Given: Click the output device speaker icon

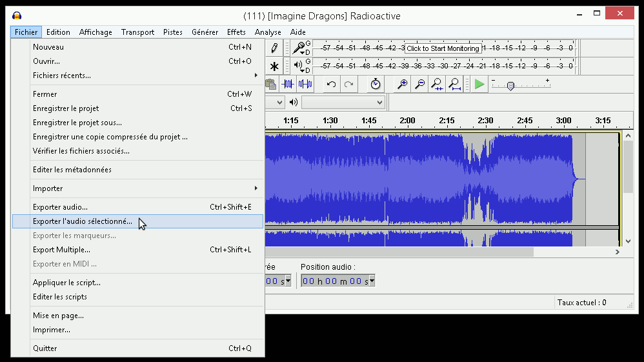Looking at the screenshot, I should [293, 103].
